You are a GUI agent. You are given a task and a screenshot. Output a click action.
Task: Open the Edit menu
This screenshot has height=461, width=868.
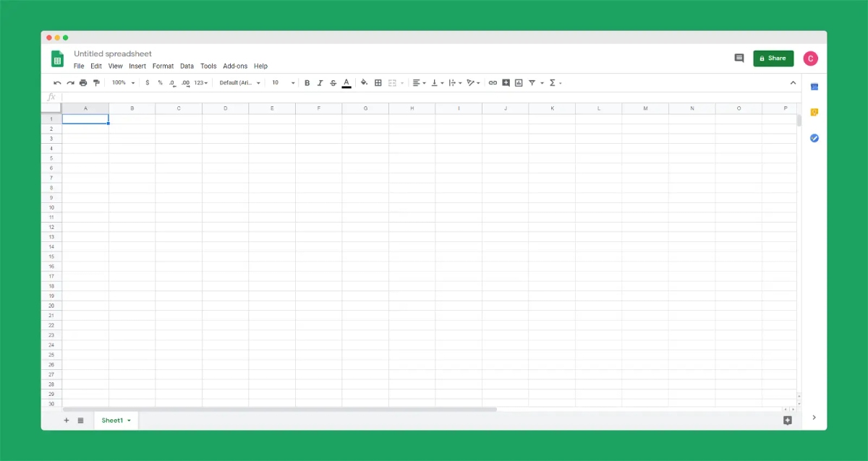[96, 66]
